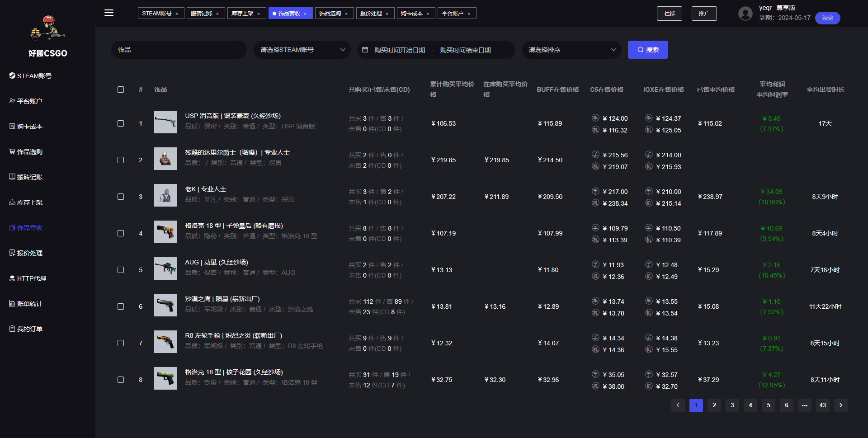This screenshot has height=438, width=868.
Task: Open 饰品营收 in the sidebar
Action: tap(26, 228)
